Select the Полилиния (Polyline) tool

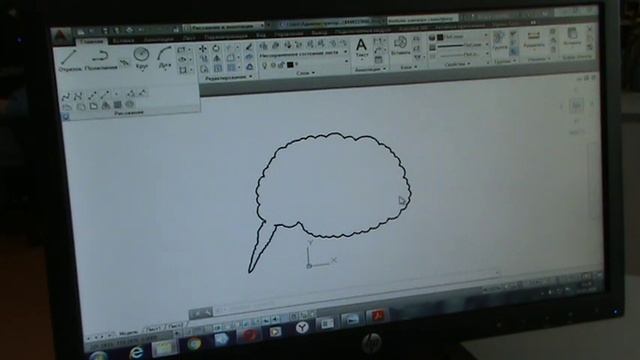100,60
